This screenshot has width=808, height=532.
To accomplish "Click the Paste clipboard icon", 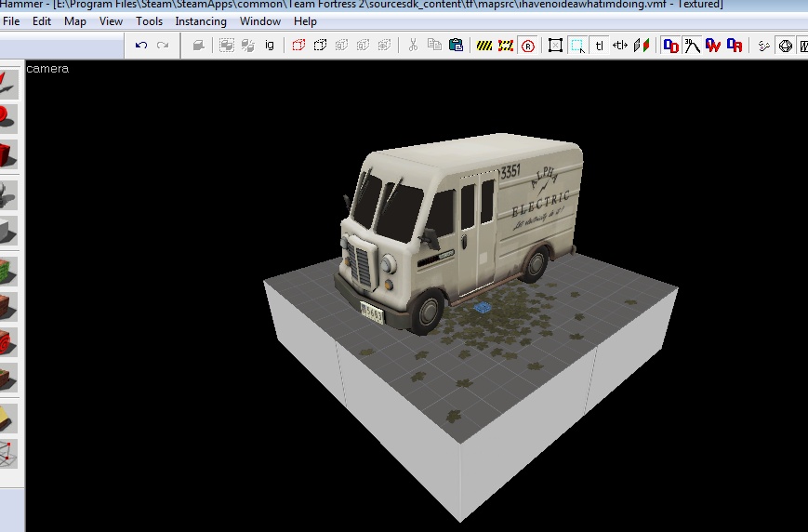I will pos(456,46).
